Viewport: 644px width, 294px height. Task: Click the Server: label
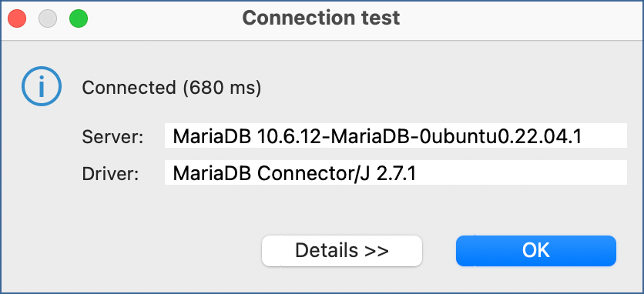click(112, 137)
